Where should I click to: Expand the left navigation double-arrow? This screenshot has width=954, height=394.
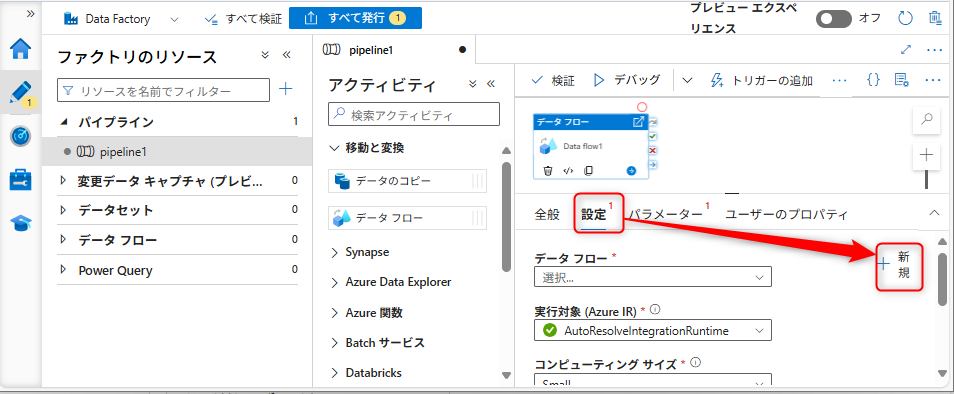pyautogui.click(x=30, y=13)
